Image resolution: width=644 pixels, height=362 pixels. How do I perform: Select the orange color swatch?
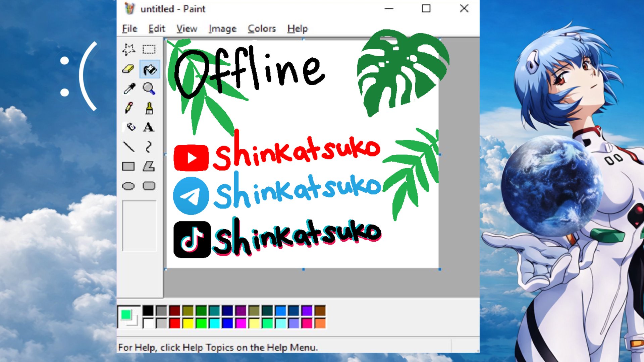pos(320,323)
